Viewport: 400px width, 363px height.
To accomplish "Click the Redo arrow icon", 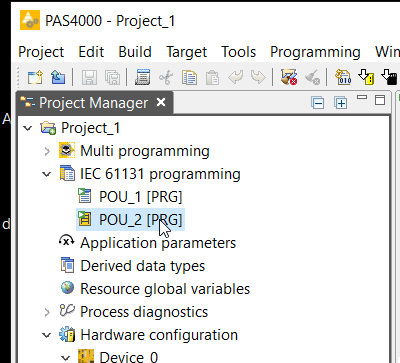I will (x=258, y=77).
